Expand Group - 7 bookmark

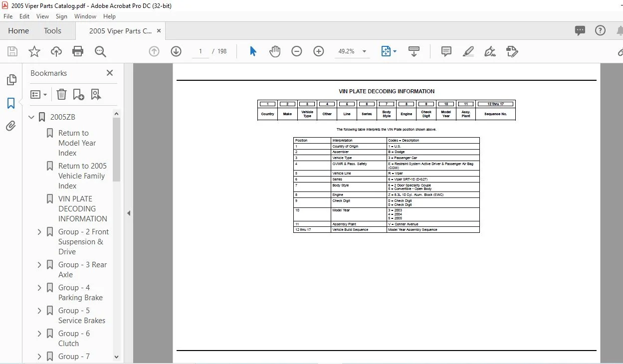click(39, 357)
